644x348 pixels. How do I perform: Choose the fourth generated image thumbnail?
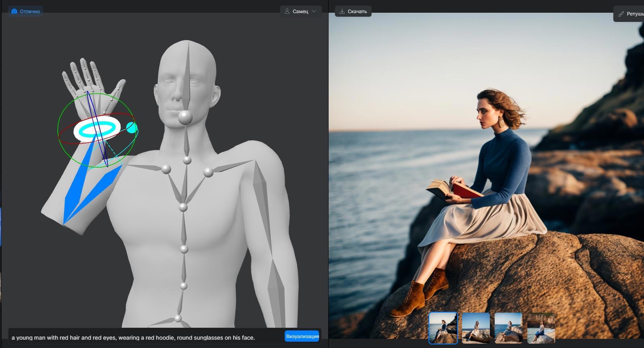tap(541, 328)
